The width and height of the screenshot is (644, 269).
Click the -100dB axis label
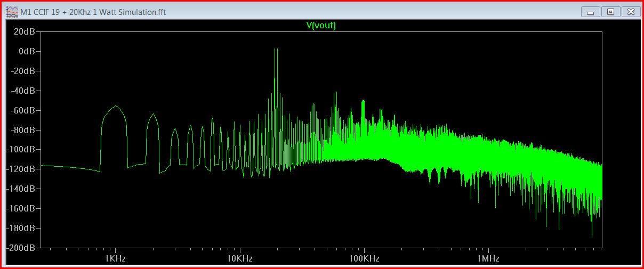pos(21,150)
